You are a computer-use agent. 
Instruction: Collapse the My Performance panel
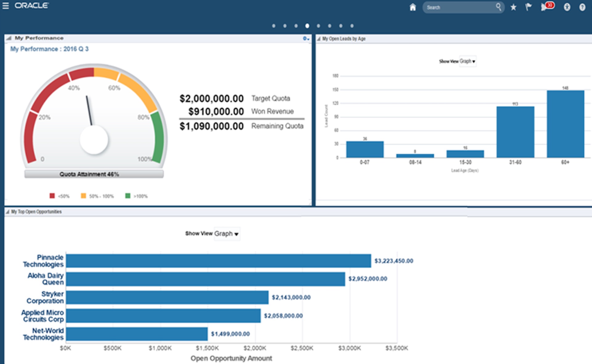(x=9, y=38)
